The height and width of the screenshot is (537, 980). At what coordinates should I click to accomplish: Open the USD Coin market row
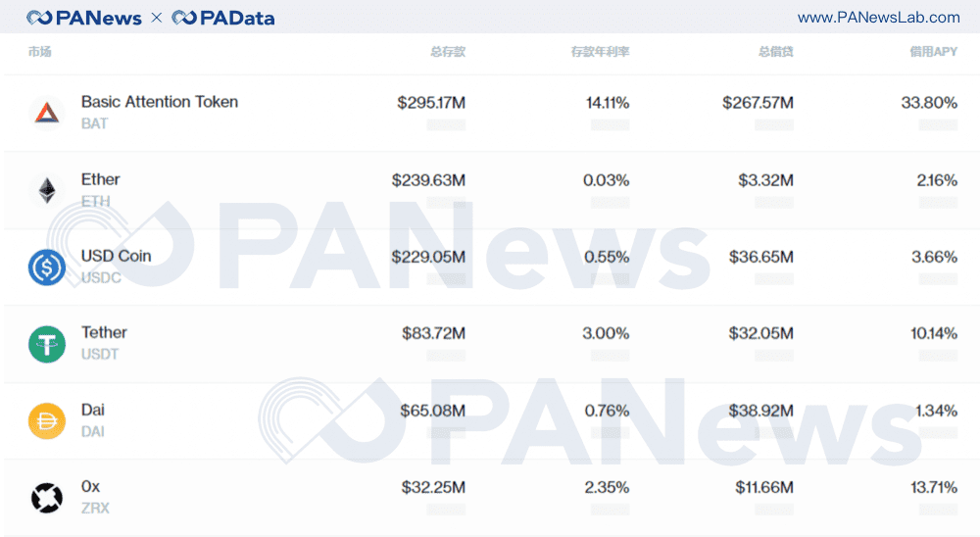(492, 267)
